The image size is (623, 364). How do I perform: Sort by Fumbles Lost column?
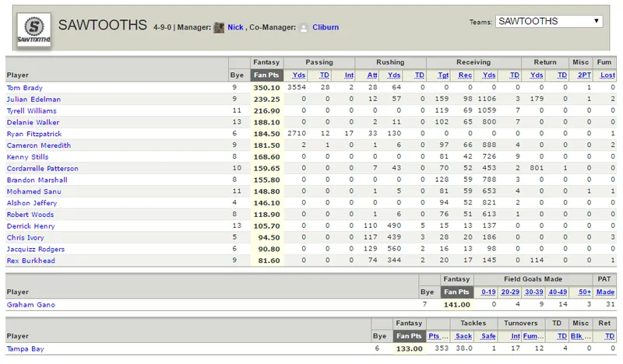click(607, 75)
